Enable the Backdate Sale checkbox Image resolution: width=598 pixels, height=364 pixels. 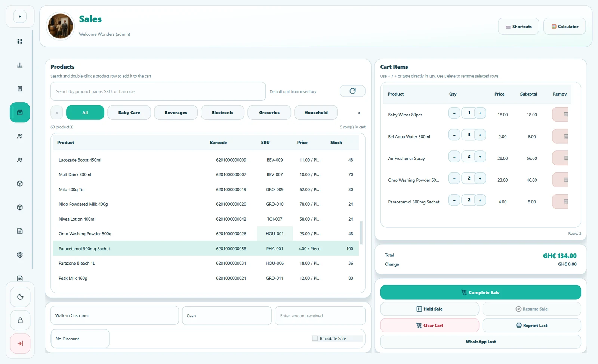point(315,339)
